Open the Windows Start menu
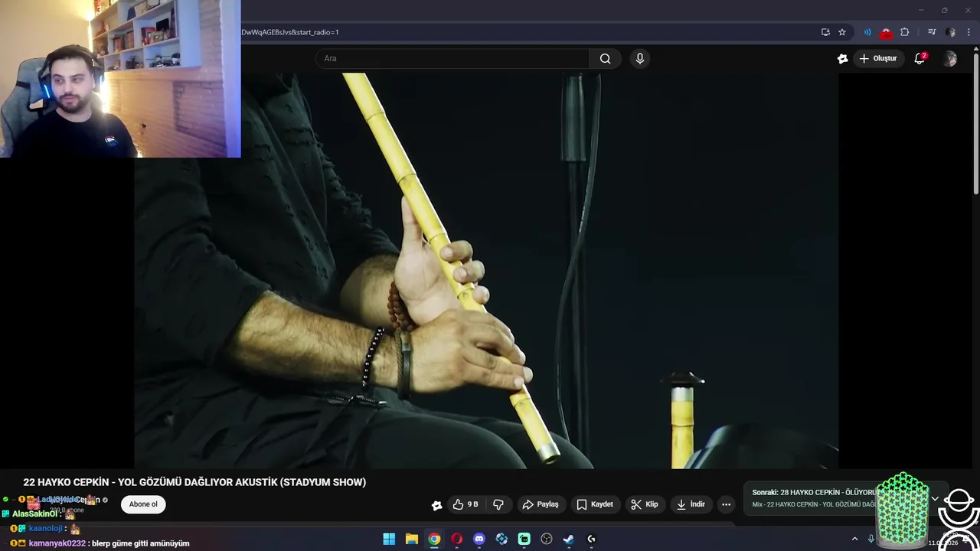980x551 pixels. (389, 539)
